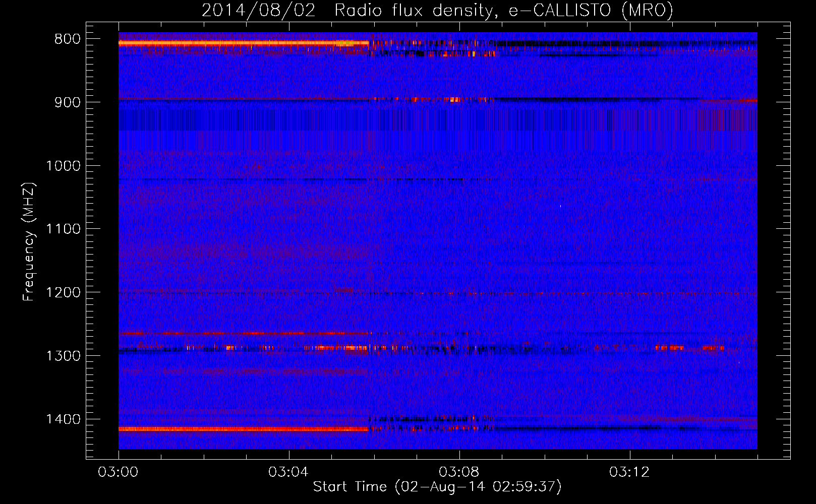Click the 03:08 time tick label
Screen dimensions: 816x504
point(459,472)
